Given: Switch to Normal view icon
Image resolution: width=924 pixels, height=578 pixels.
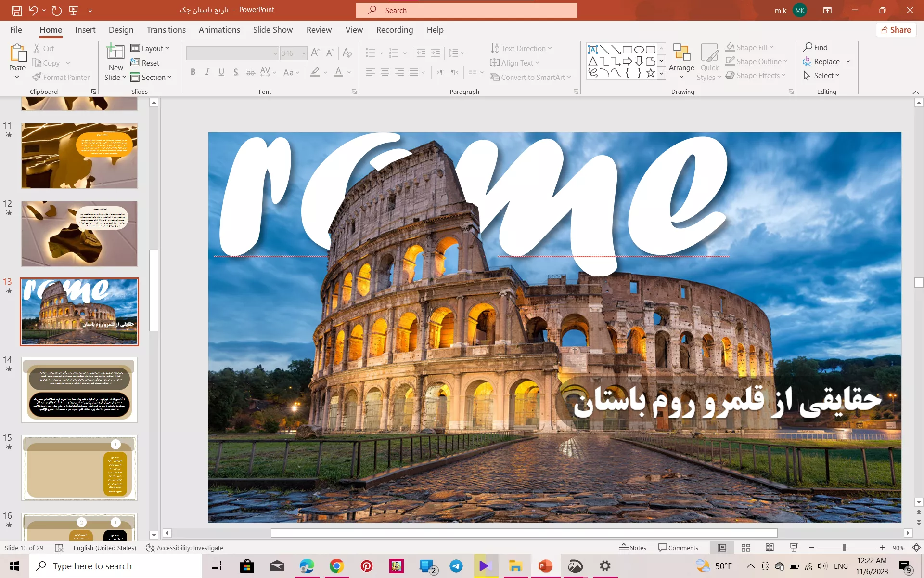Looking at the screenshot, I should 722,548.
